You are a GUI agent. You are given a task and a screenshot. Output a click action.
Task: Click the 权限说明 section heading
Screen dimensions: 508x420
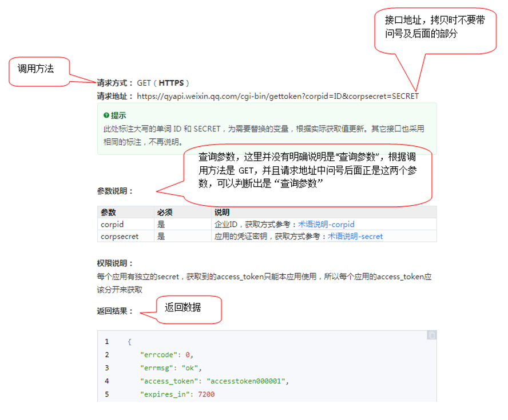pyautogui.click(x=115, y=263)
